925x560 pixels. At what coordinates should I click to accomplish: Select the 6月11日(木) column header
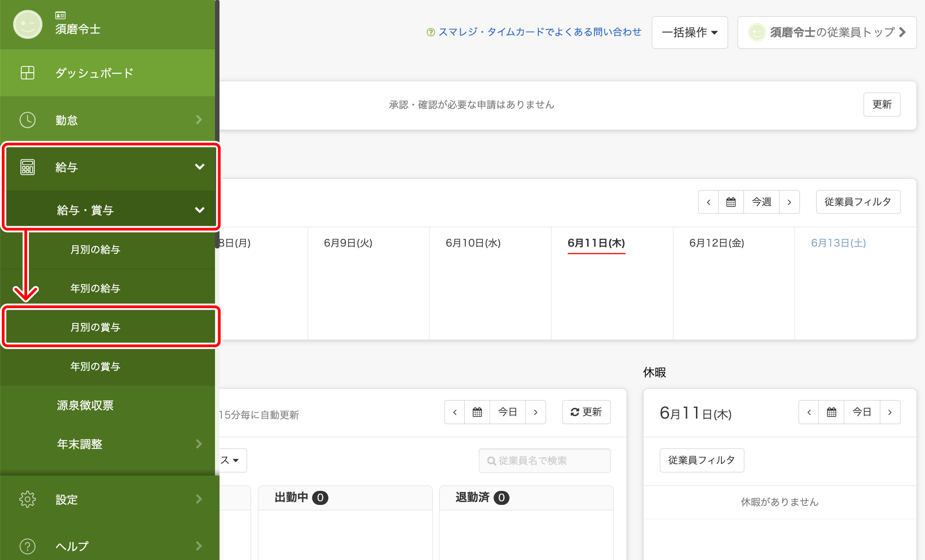coord(596,243)
